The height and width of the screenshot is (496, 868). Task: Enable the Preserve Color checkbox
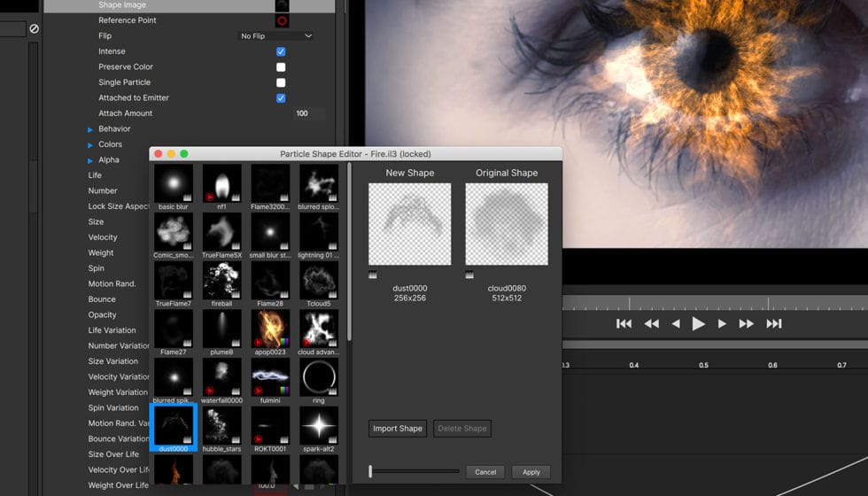pyautogui.click(x=281, y=67)
